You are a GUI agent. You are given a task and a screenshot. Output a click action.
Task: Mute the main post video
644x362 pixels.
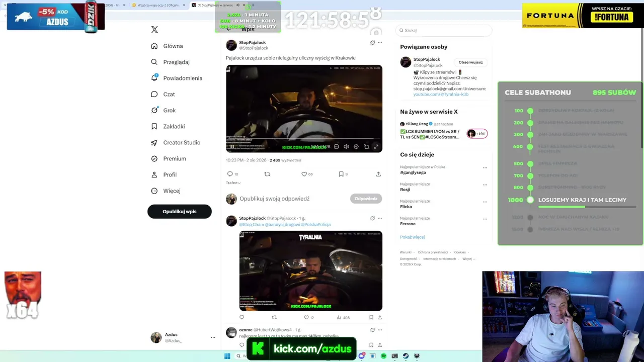(x=346, y=146)
